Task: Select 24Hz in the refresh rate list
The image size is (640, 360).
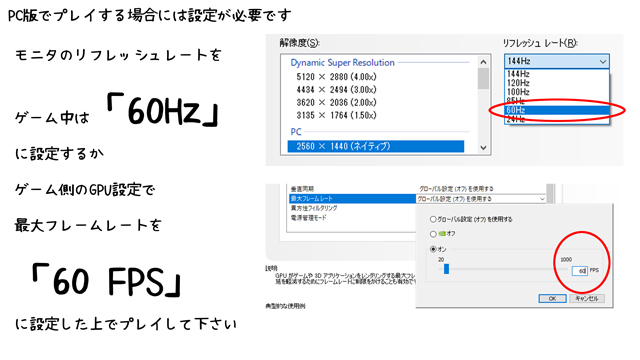Action: tap(557, 119)
